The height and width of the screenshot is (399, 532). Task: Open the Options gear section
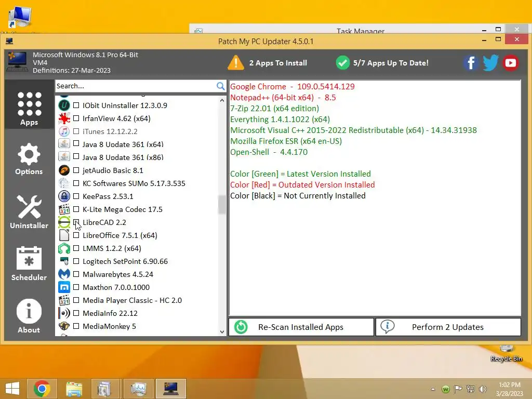(29, 159)
